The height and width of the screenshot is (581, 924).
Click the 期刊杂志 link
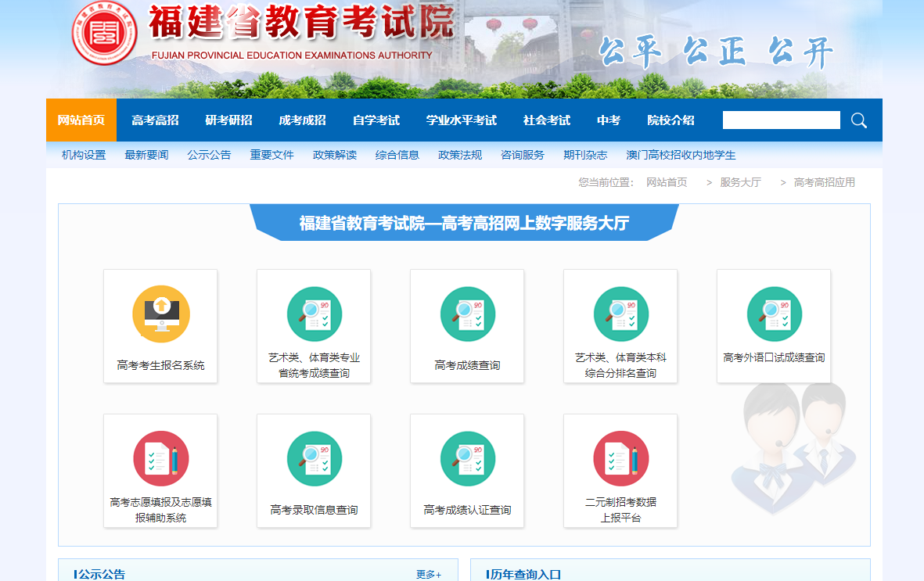pyautogui.click(x=585, y=155)
